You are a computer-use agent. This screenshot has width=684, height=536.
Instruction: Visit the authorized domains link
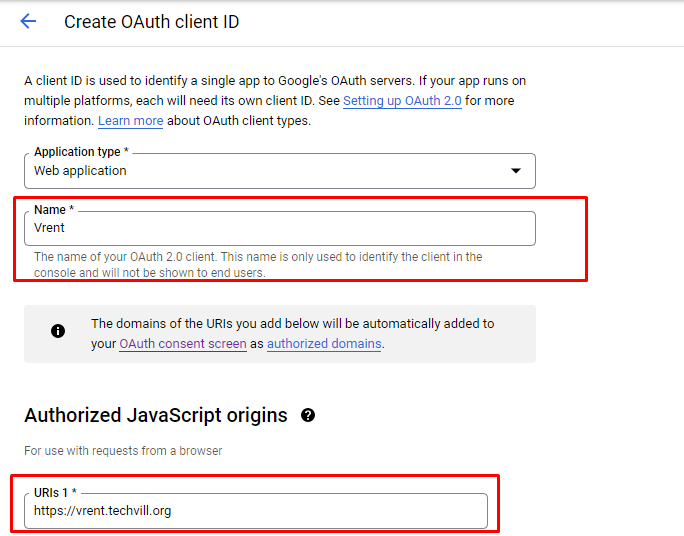coord(324,343)
